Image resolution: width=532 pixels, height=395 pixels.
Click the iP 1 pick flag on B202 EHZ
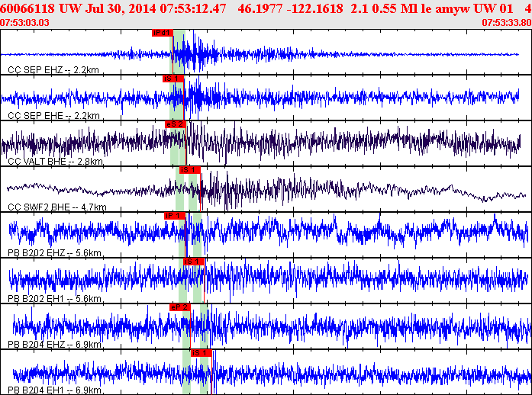coord(175,216)
